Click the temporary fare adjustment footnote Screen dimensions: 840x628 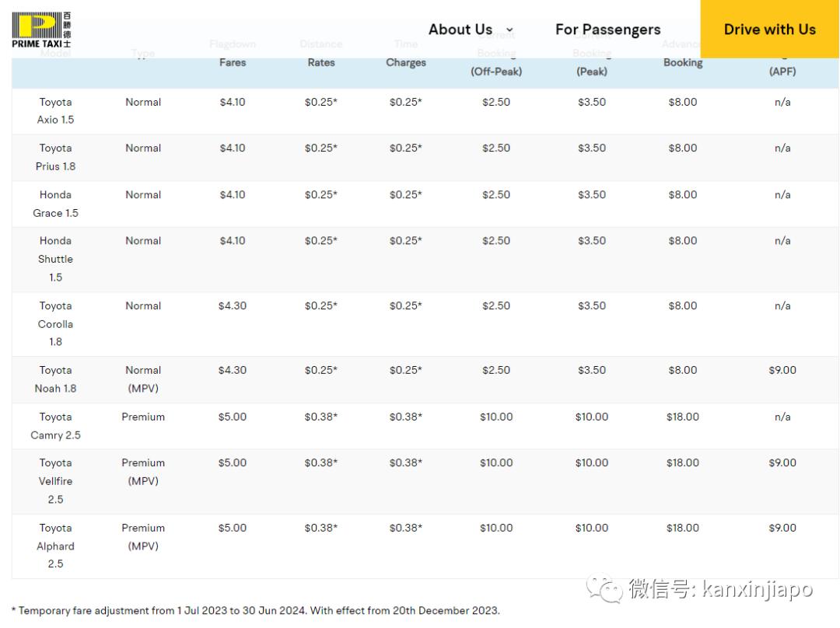pyautogui.click(x=255, y=611)
